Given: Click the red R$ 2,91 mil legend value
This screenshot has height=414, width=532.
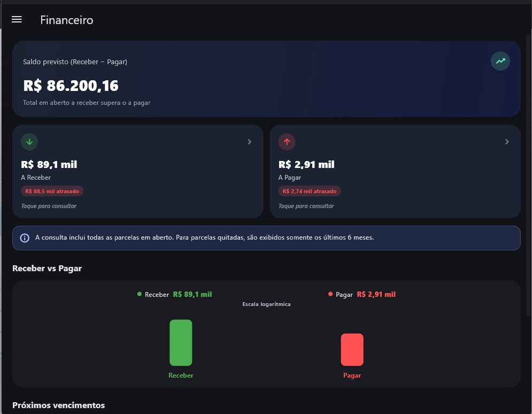Looking at the screenshot, I should click(x=376, y=294).
